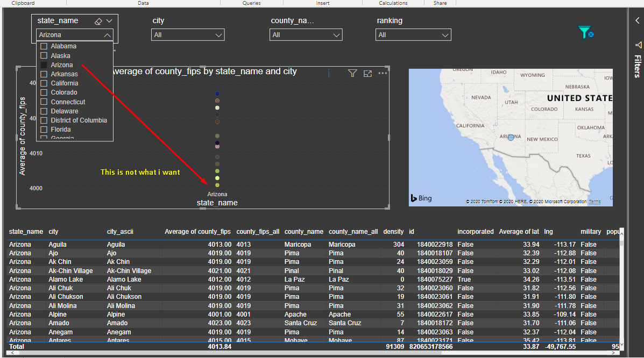Viewport: 644px width, 358px height.
Task: Select the top dark blue scatter point
Action: [x=217, y=94]
